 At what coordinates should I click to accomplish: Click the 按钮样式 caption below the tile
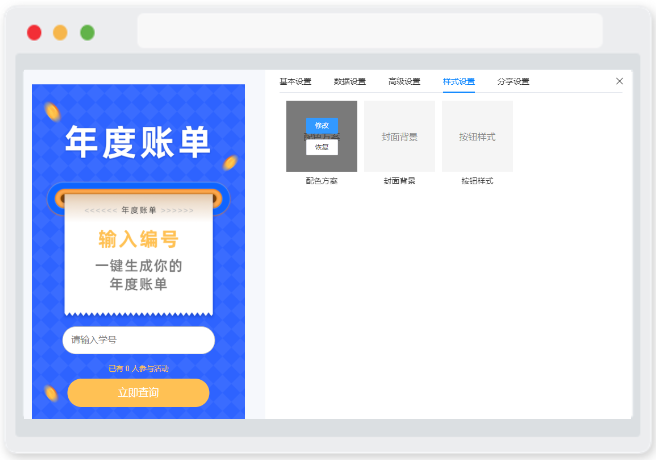pyautogui.click(x=477, y=181)
